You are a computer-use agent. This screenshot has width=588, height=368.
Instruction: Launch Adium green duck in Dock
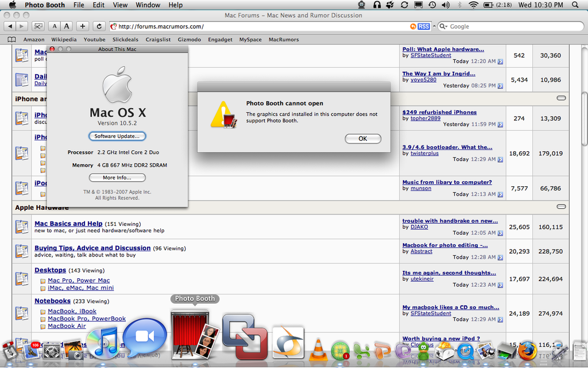tap(424, 351)
